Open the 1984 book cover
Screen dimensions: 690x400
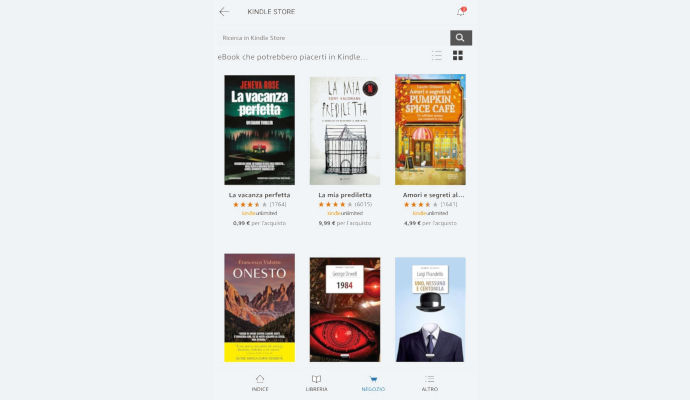point(345,310)
